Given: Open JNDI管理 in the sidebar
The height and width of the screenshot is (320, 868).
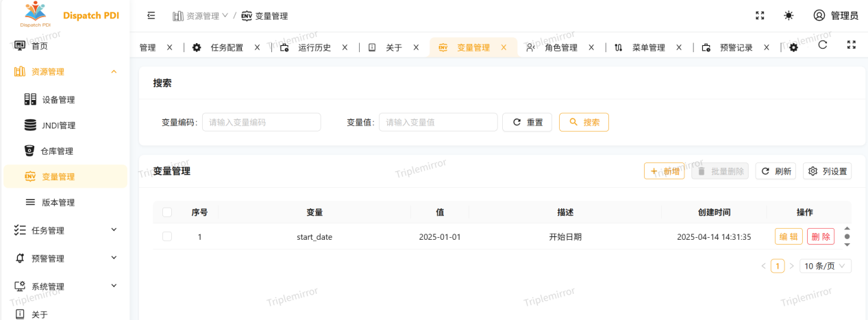Looking at the screenshot, I should [58, 125].
